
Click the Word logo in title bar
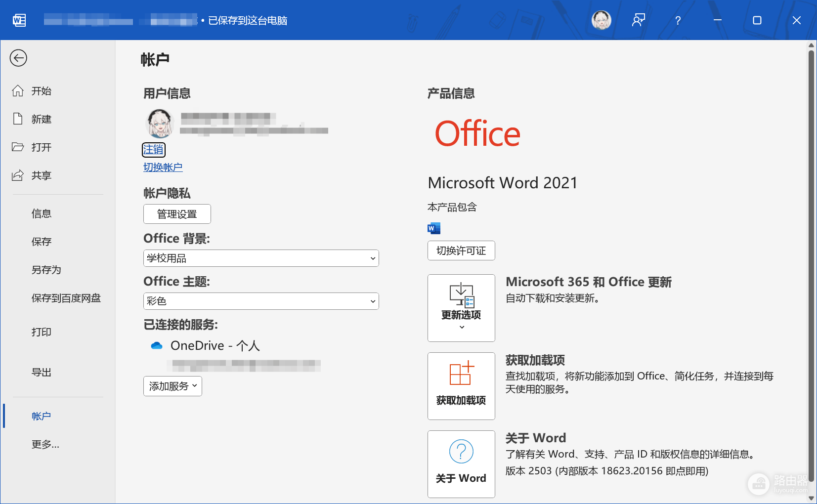point(19,20)
